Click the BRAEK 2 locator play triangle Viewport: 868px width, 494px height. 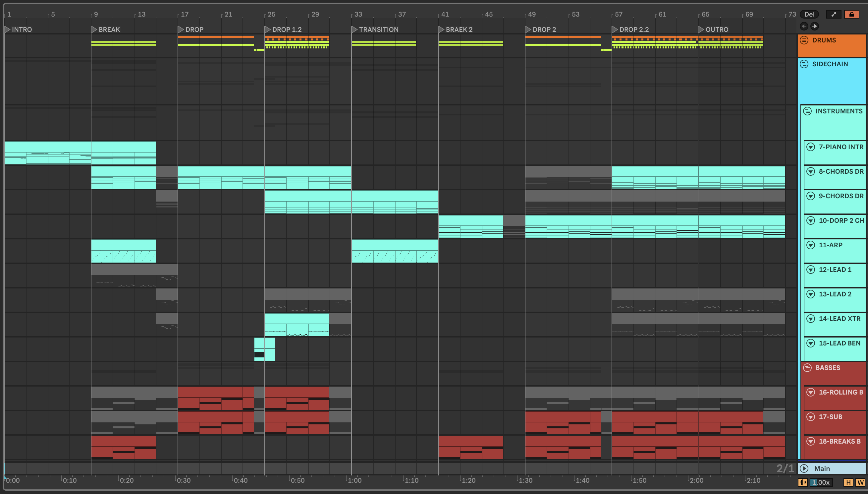point(441,30)
